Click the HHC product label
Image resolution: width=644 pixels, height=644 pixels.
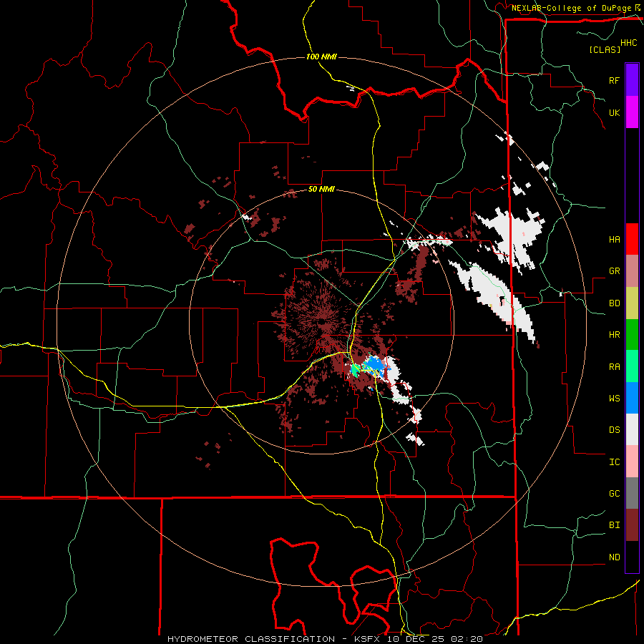629,43
